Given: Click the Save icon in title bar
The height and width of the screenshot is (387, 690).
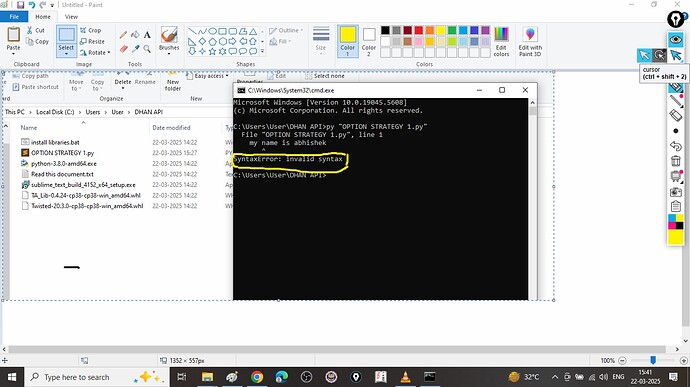Looking at the screenshot, I should [20, 5].
